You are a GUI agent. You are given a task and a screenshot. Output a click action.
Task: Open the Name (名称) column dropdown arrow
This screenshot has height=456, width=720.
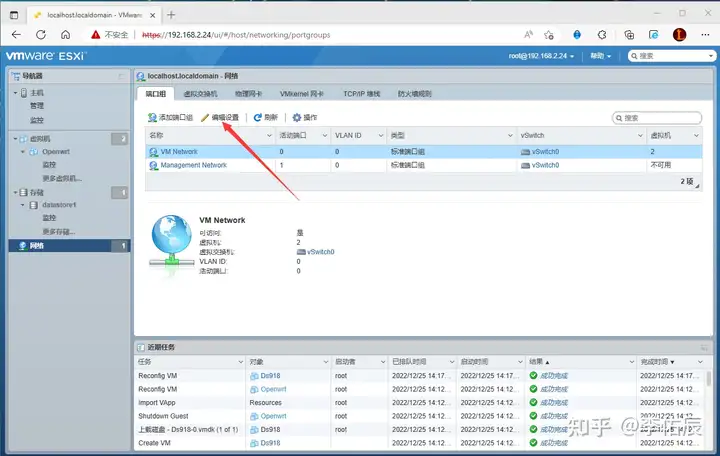270,135
